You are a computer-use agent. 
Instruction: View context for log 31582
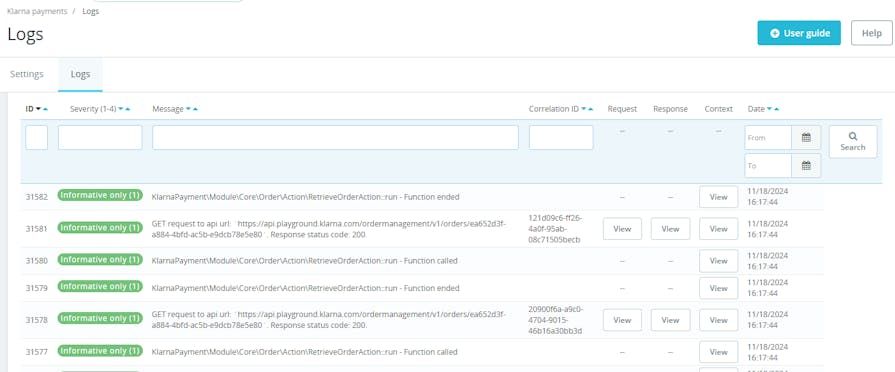pos(718,197)
